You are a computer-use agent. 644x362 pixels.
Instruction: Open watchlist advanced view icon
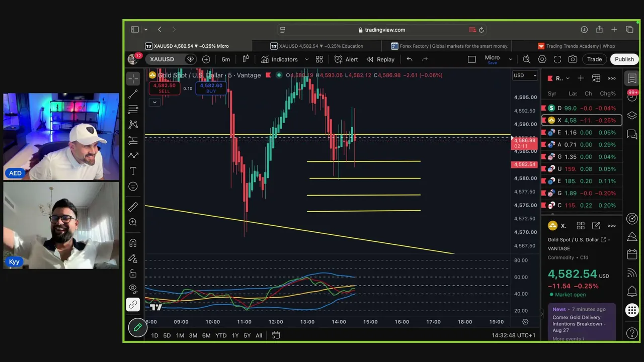pyautogui.click(x=596, y=78)
